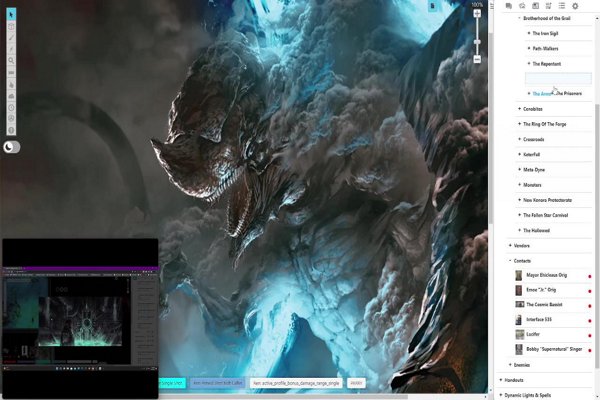Image resolution: width=600 pixels, height=400 pixels.
Task: Click the zoom out minus button
Action: click(477, 59)
